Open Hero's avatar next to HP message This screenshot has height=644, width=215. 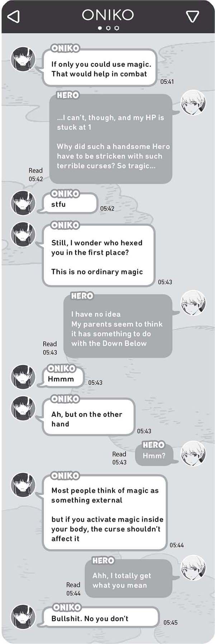pos(193,103)
